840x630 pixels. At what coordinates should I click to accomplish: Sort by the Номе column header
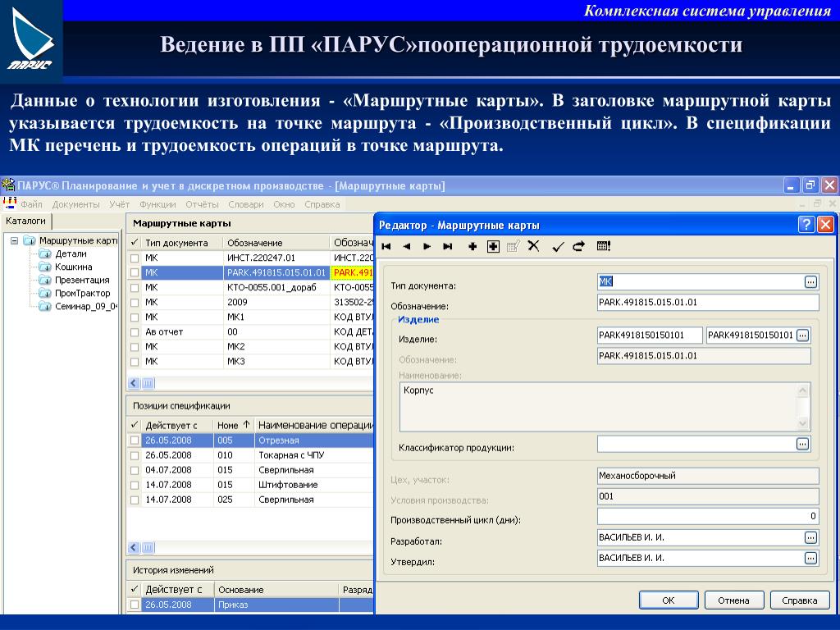pos(234,426)
